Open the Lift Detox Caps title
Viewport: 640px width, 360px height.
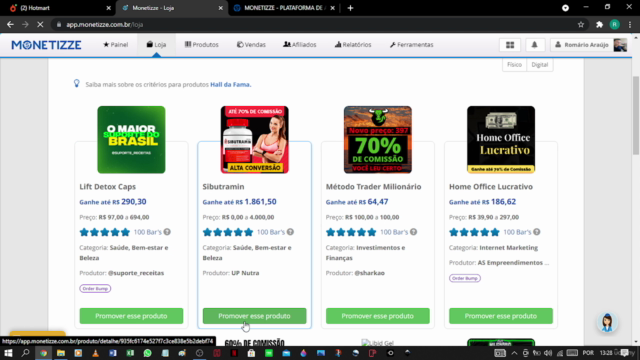(107, 187)
